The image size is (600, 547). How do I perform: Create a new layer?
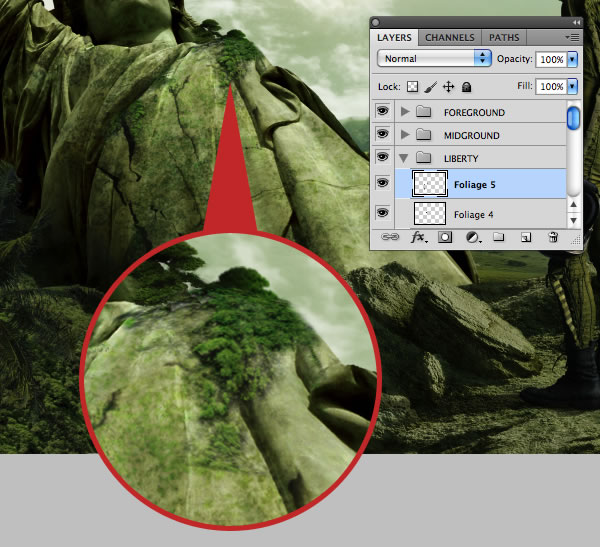click(x=526, y=238)
